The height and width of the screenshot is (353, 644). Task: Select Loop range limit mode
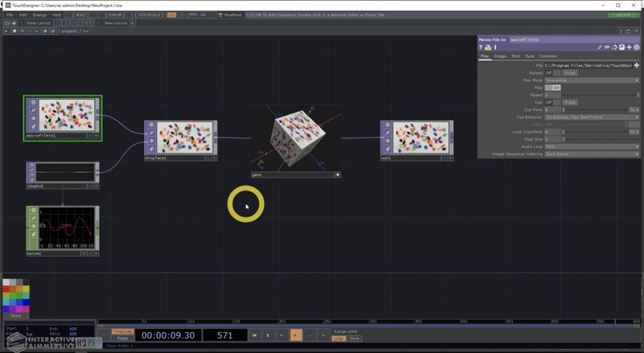(x=338, y=339)
